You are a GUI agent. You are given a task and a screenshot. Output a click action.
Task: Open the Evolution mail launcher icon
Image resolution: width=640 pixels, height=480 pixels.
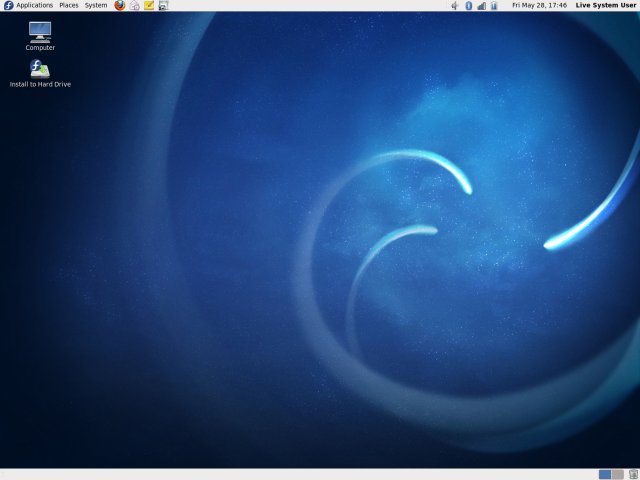coord(134,5)
